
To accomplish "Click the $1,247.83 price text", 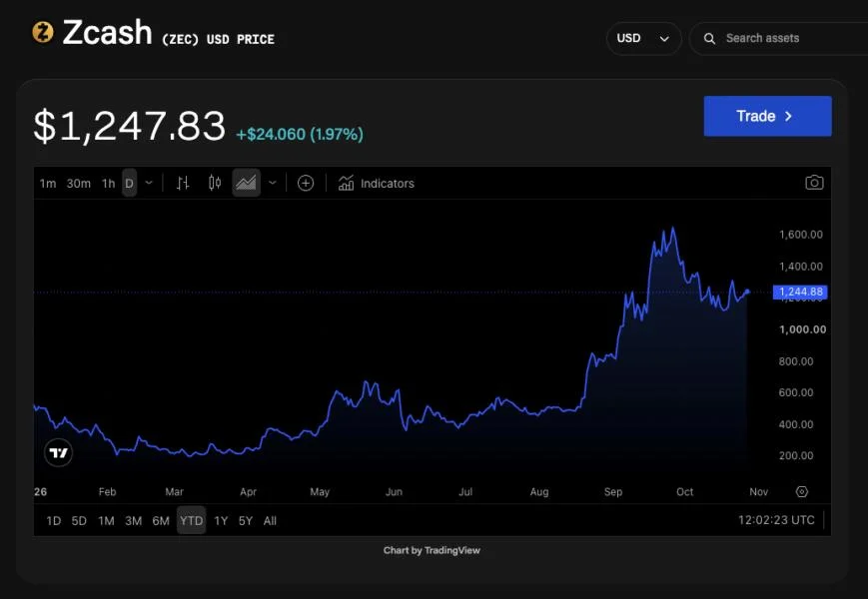I will tap(130, 126).
